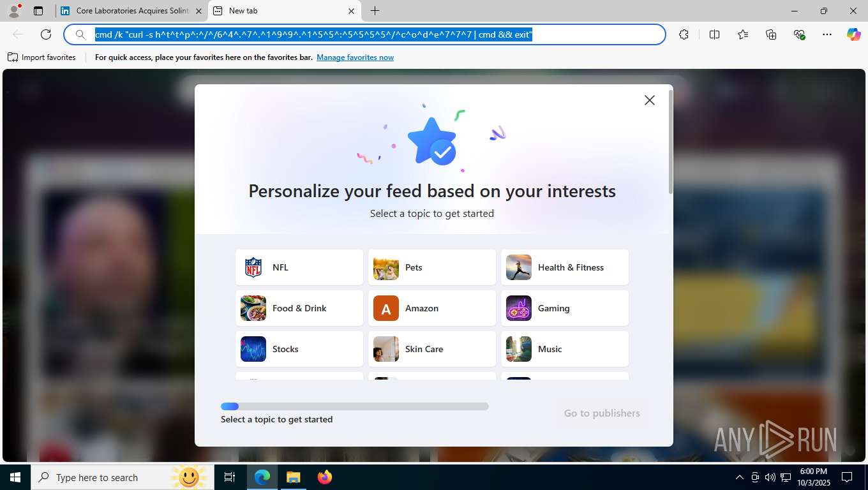Select the New tab tab
This screenshot has width=868, height=490.
pos(285,11)
